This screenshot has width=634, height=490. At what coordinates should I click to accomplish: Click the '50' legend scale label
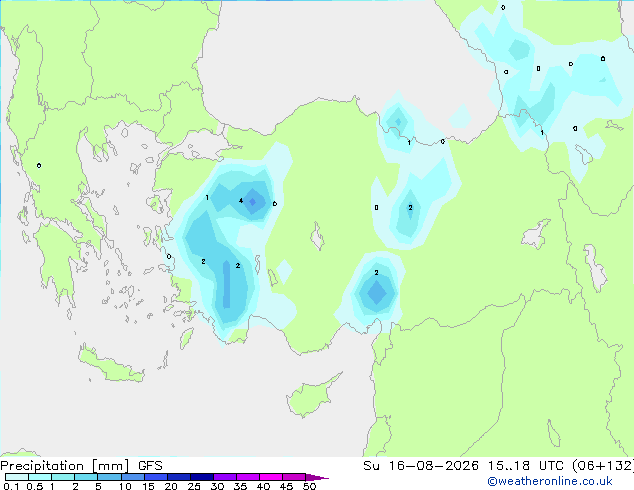click(309, 486)
